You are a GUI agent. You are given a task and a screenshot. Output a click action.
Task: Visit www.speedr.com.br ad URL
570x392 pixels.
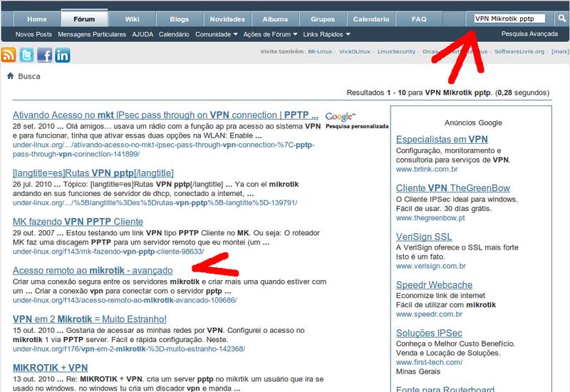pos(429,314)
